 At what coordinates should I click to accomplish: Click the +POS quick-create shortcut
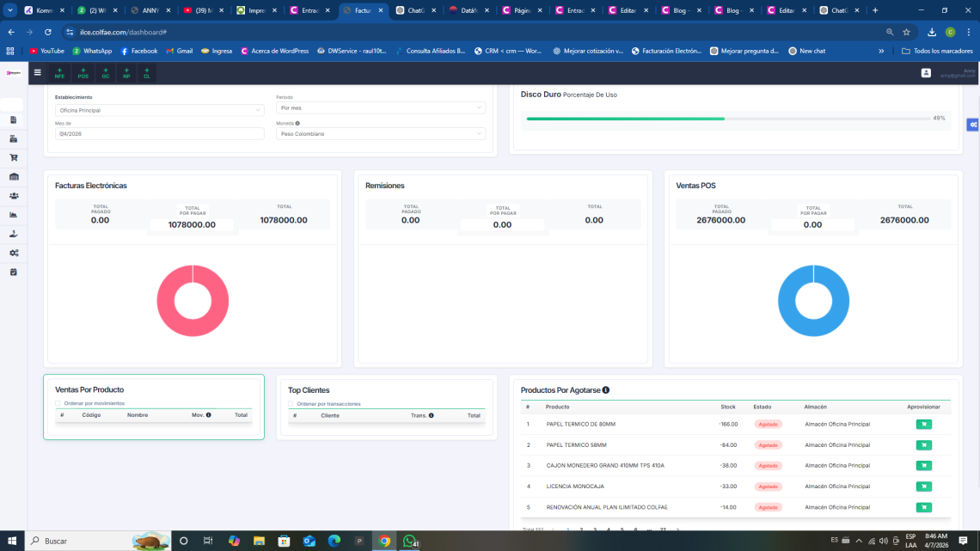83,73
